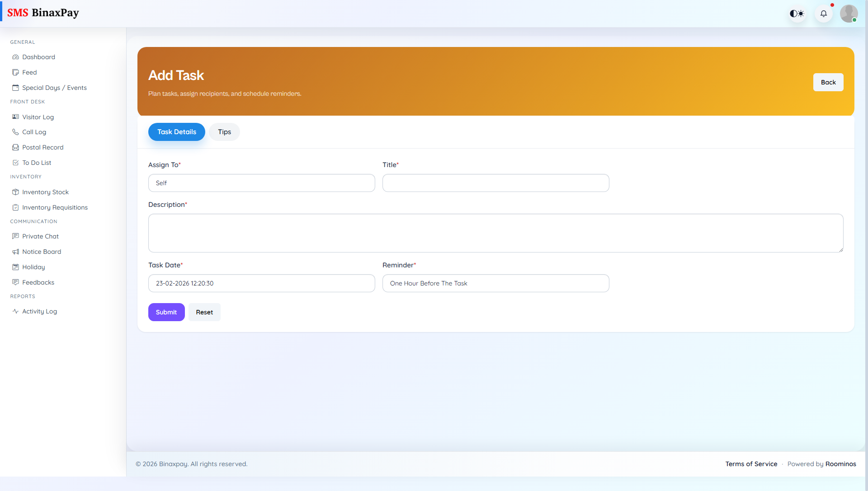
Task: Select the Task Details tab
Action: click(176, 131)
